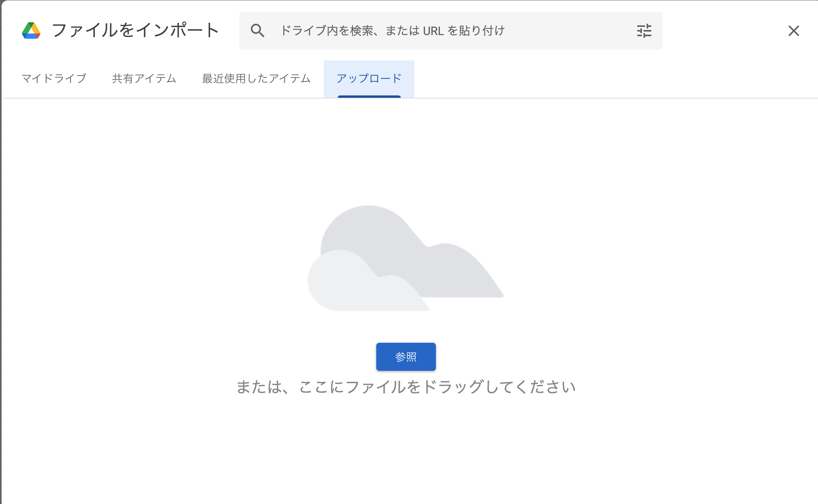Open the 共有アイテム tab
This screenshot has width=818, height=504.
coord(144,79)
